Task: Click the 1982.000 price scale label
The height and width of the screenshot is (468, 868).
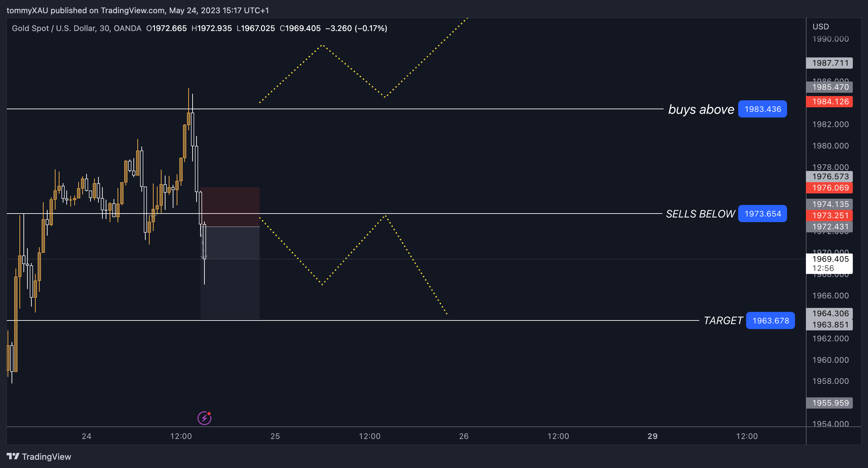Action: click(830, 124)
